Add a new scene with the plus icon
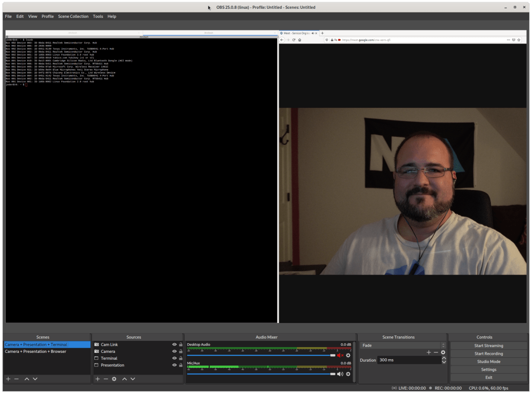 [x=8, y=379]
